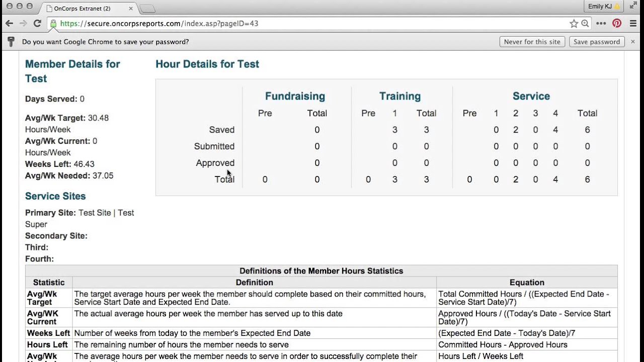The height and width of the screenshot is (362, 644).
Task: Click the key icon in password bar
Action: coord(11,42)
